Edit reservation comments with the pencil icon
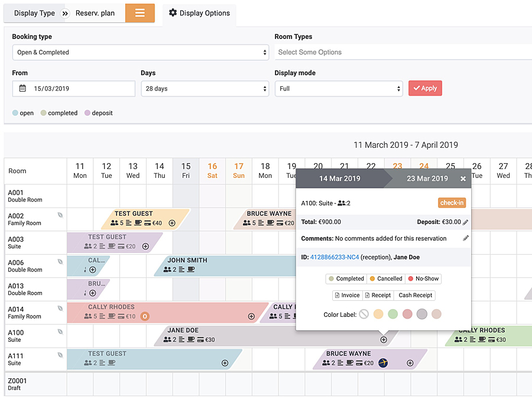532x399 pixels. (x=466, y=238)
